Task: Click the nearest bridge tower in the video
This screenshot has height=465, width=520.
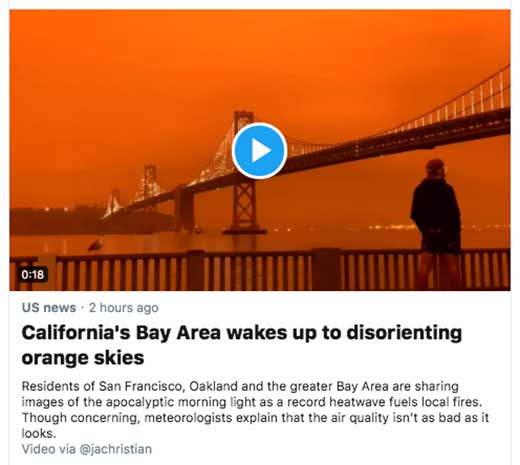Action: (244, 173)
